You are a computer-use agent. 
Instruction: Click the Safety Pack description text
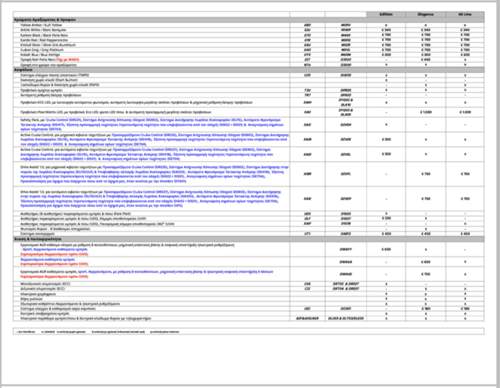point(152,124)
